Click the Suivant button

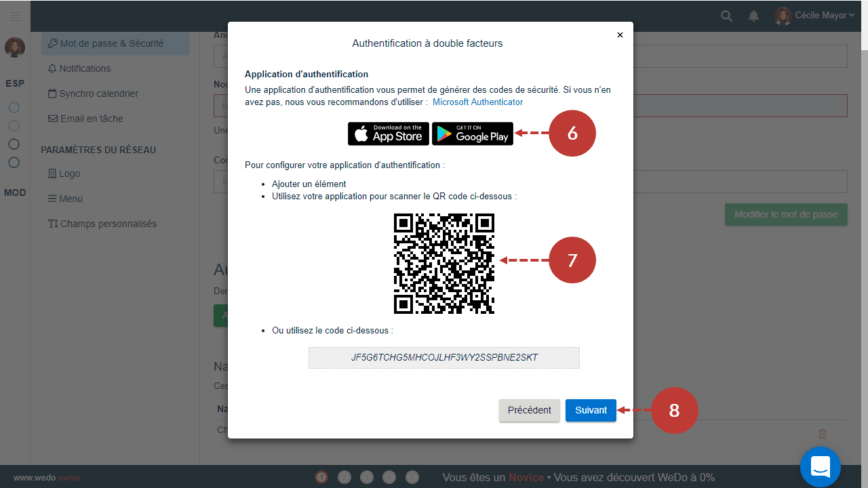[591, 410]
